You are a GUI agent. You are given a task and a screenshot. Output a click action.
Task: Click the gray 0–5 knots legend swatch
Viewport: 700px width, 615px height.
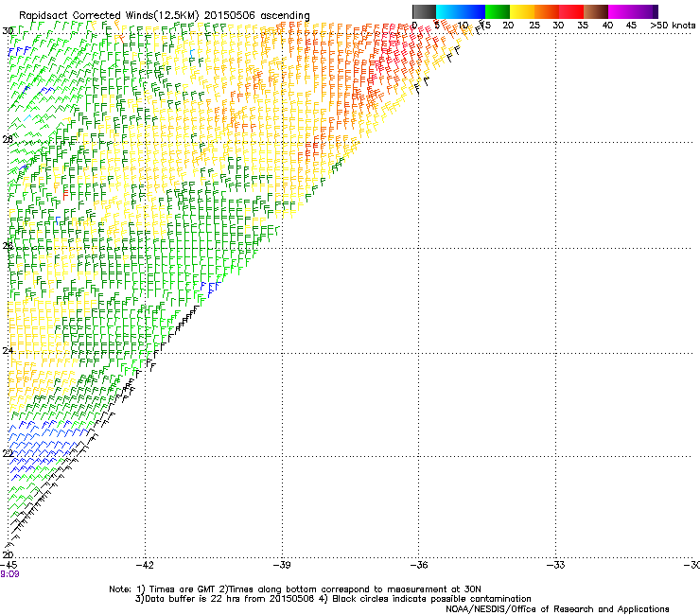pyautogui.click(x=424, y=11)
